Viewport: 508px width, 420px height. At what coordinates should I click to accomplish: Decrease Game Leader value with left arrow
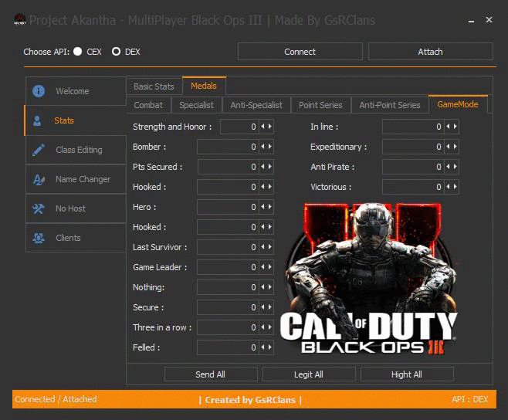tap(262, 267)
